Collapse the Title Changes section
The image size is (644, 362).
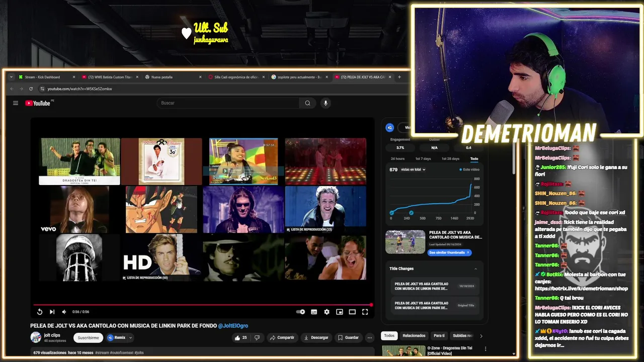(475, 268)
